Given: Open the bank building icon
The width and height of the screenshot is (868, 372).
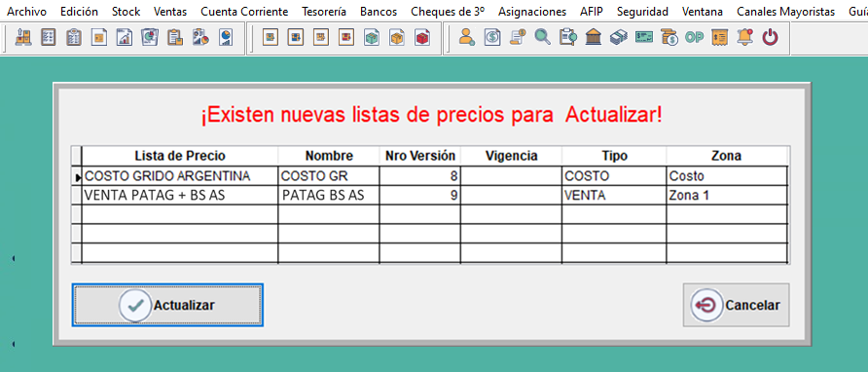Looking at the screenshot, I should [x=594, y=38].
